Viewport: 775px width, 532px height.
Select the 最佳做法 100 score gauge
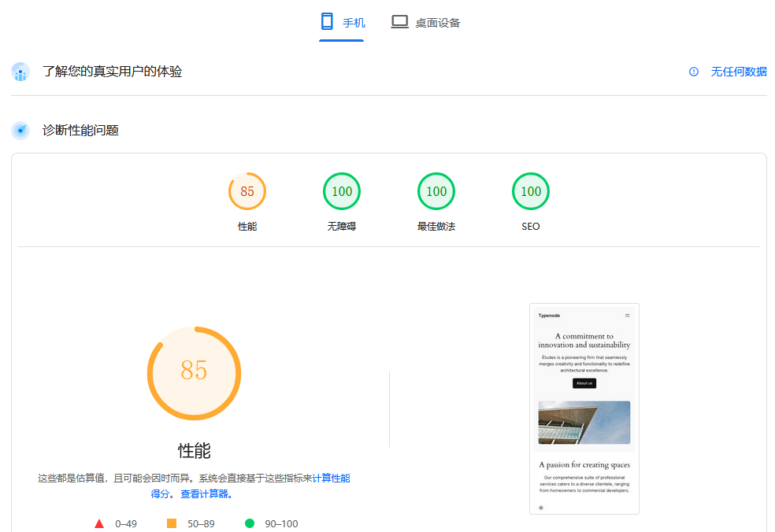point(436,191)
